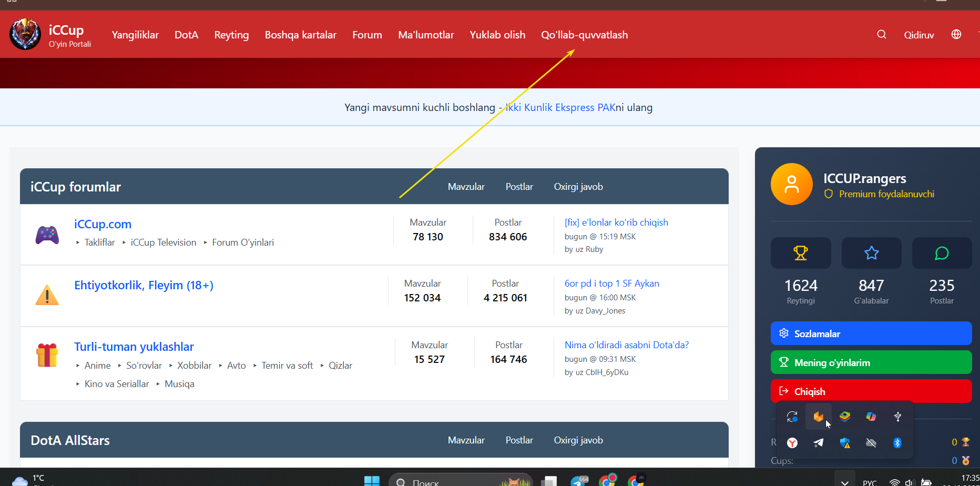The height and width of the screenshot is (486, 980).
Task: Open the Forum navigation item
Action: (367, 35)
